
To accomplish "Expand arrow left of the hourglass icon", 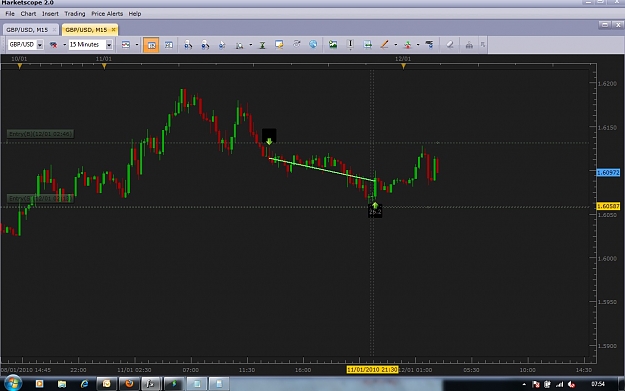I will 251,45.
